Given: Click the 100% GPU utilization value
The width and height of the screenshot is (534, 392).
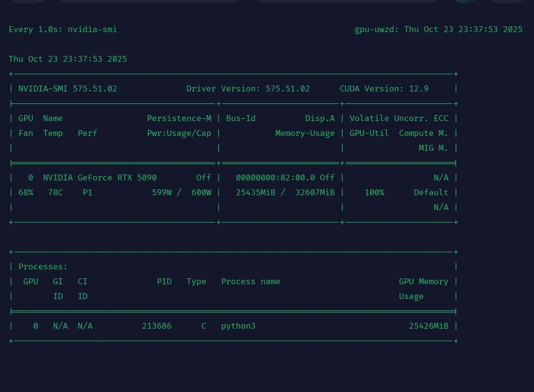Looking at the screenshot, I should (374, 192).
